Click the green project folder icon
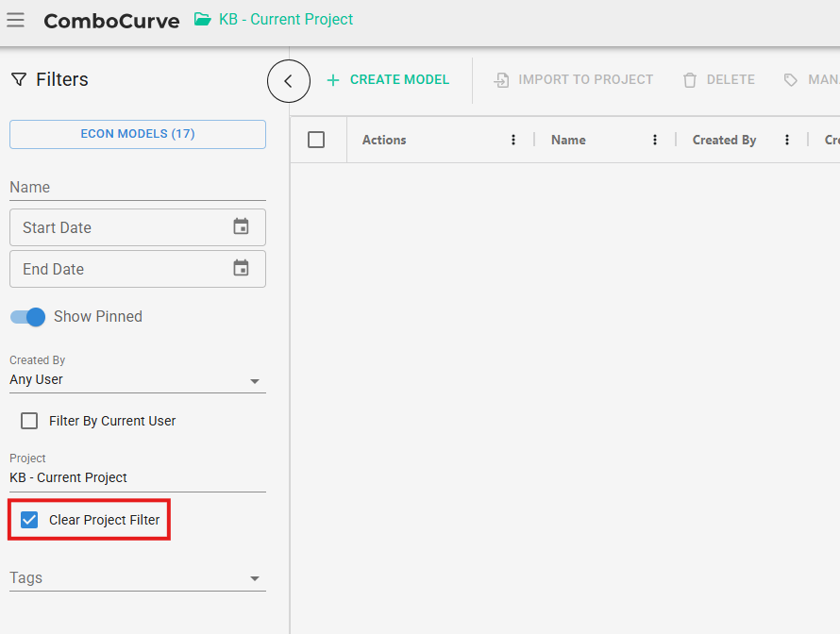840x634 pixels. click(x=203, y=20)
